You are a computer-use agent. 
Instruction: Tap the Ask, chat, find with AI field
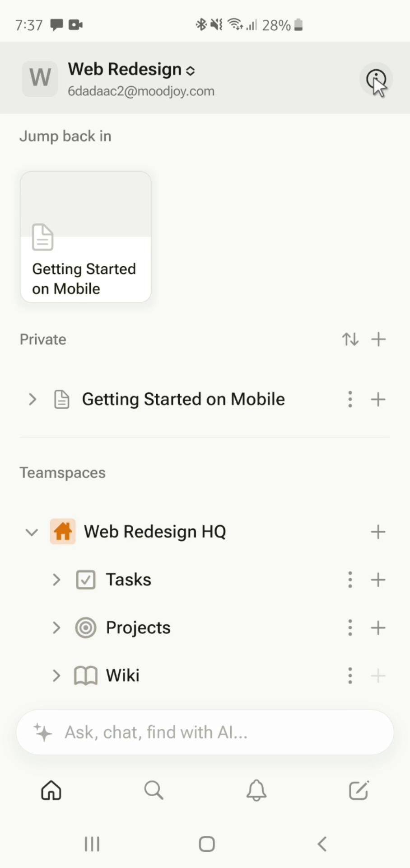pyautogui.click(x=205, y=732)
